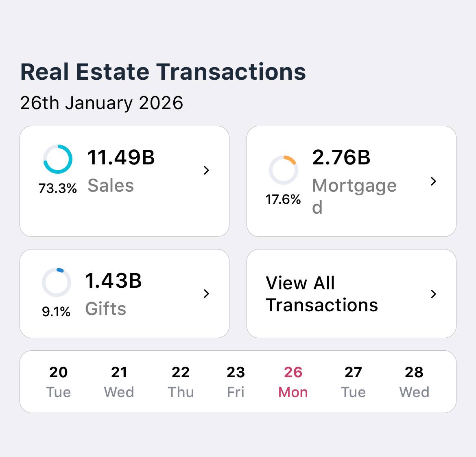Open the Sales card chevron arrow
Screen dimensions: 476x457
[x=207, y=171]
